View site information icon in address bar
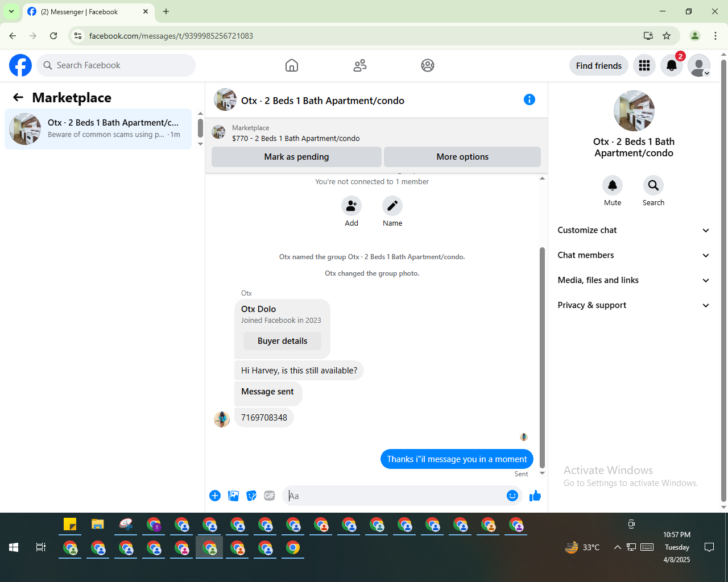Viewport: 728px width, 582px height. pos(78,36)
